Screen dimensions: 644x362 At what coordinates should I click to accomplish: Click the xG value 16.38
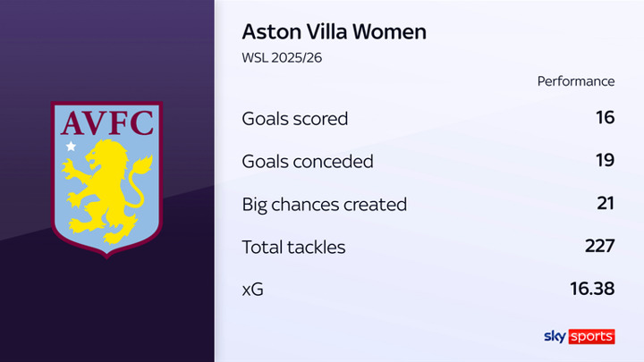tap(593, 290)
